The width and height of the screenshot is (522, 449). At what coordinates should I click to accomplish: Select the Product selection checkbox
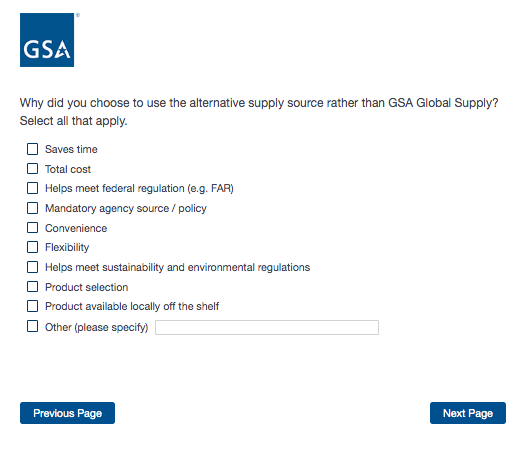pyautogui.click(x=32, y=287)
